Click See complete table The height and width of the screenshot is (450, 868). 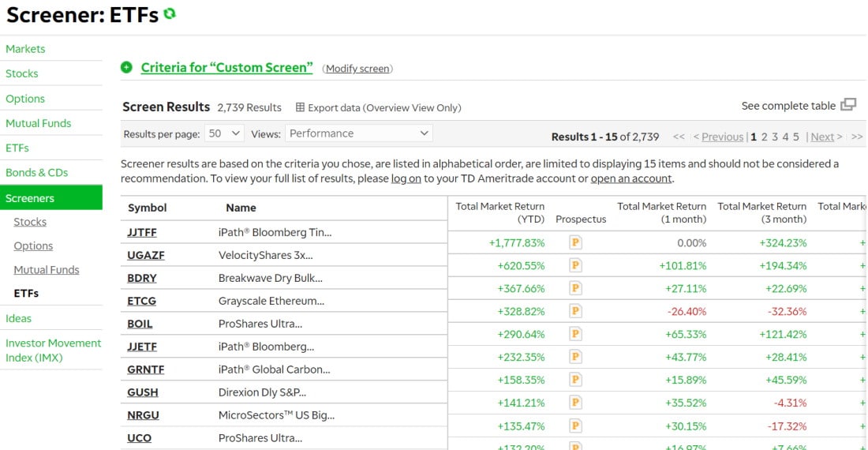788,105
